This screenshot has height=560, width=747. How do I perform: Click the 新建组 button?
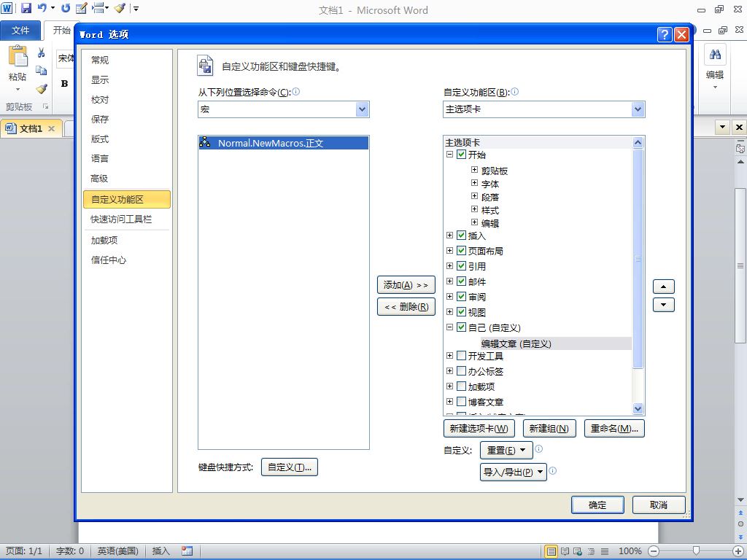(x=549, y=428)
